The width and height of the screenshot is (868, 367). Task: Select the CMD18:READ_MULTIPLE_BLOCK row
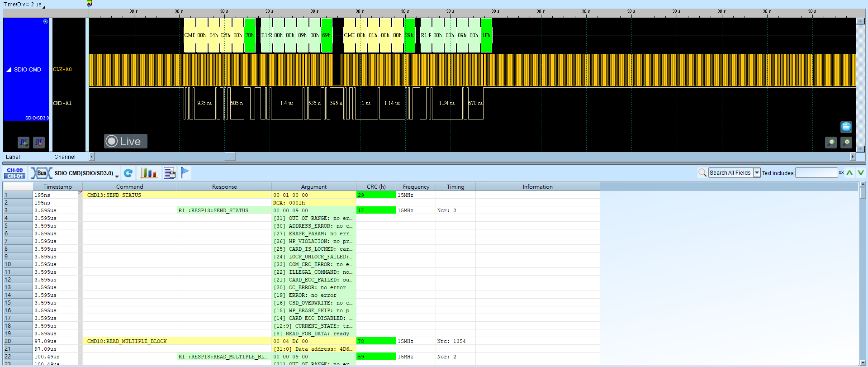point(301,341)
